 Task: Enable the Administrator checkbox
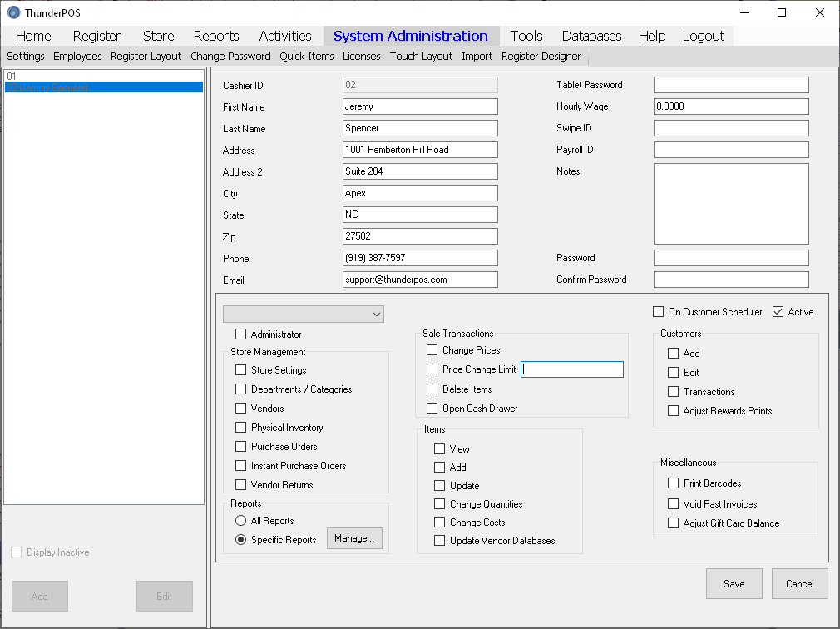pos(241,334)
